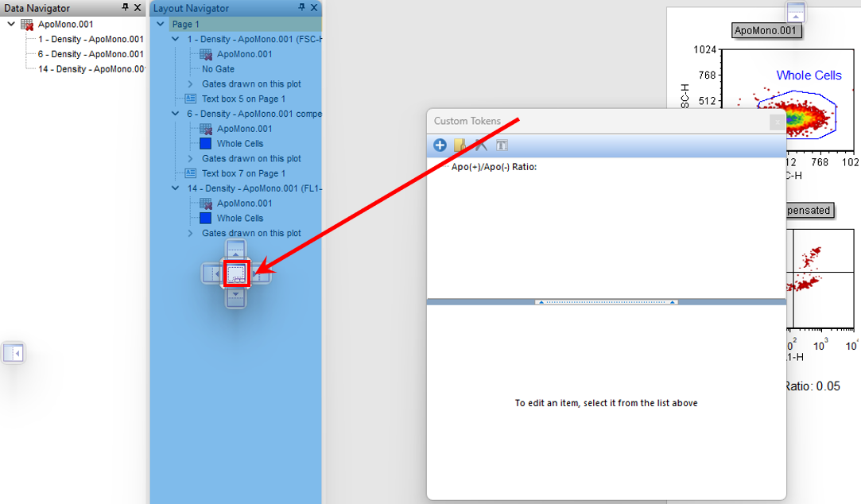Screen dimensions: 861x504
Task: Select the Apo(+)/Apo(-) Ratio token
Action: coord(494,167)
